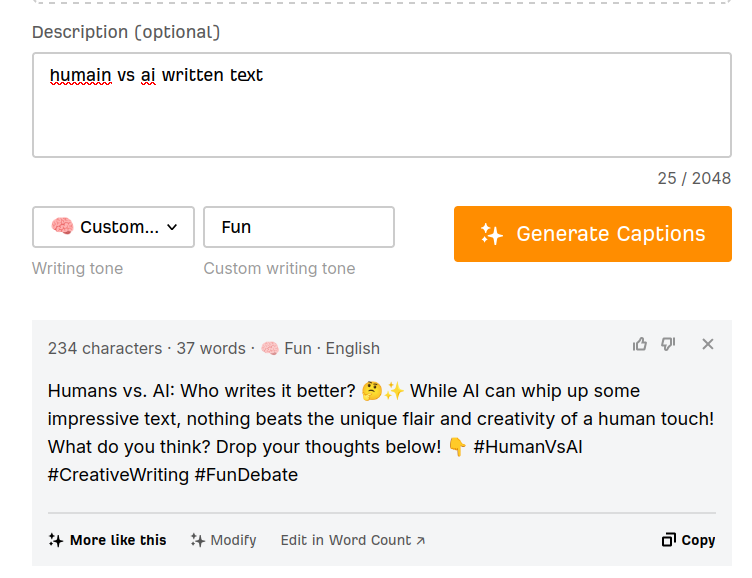Copy the generated caption
This screenshot has width=752, height=578.
click(688, 540)
